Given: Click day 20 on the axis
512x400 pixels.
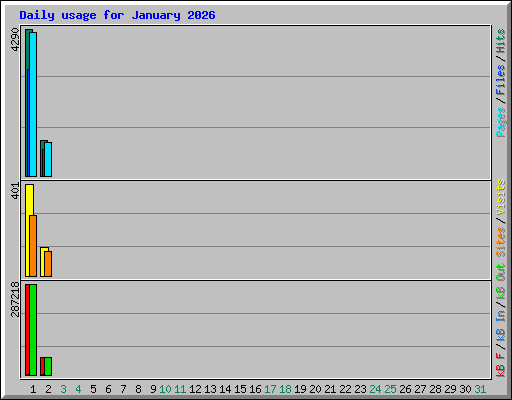Looking at the screenshot, I should (x=315, y=389).
